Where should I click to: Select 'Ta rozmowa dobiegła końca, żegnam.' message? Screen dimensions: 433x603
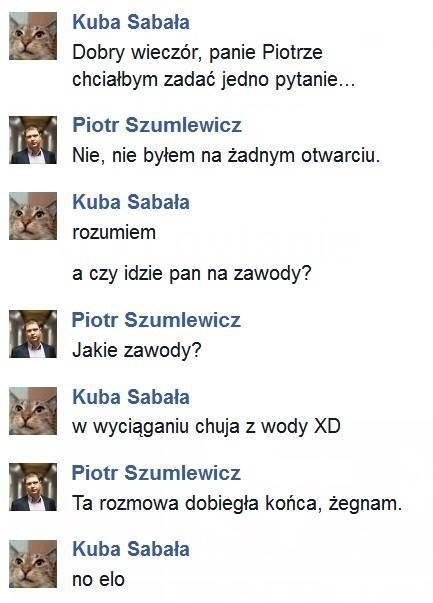pyautogui.click(x=237, y=503)
